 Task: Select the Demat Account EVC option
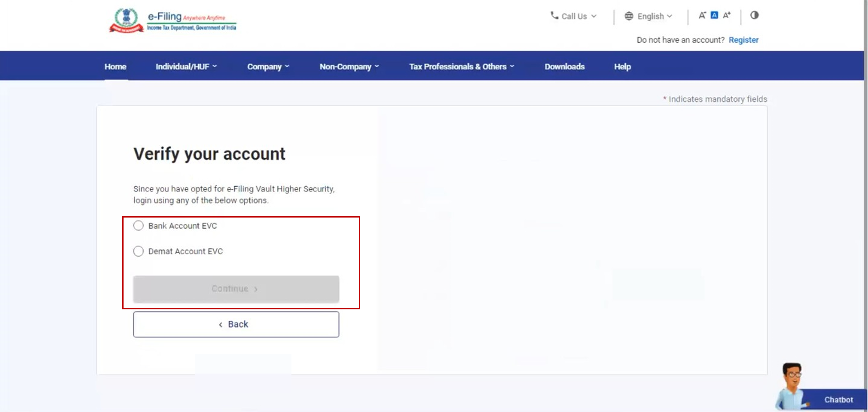(x=186, y=251)
